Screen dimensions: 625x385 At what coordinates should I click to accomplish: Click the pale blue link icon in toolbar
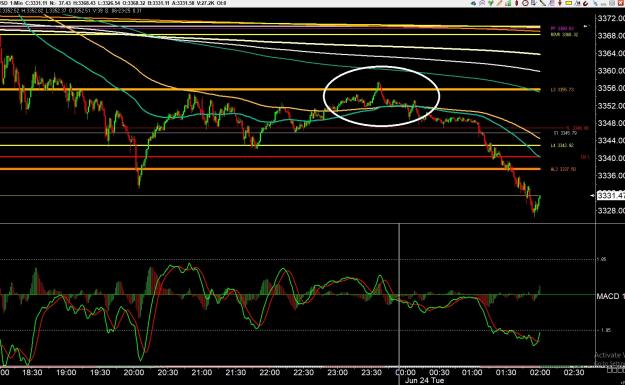[x=595, y=3]
